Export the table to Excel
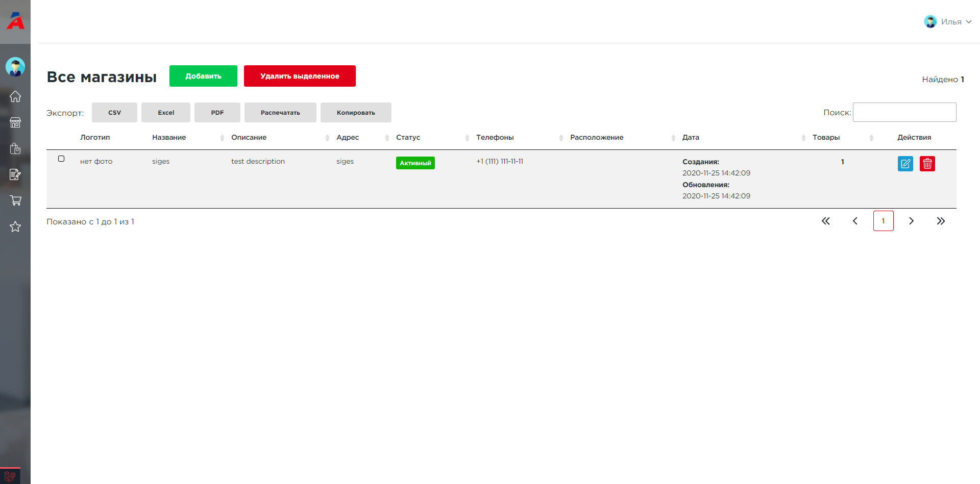Viewport: 980px width, 484px height. 166,112
